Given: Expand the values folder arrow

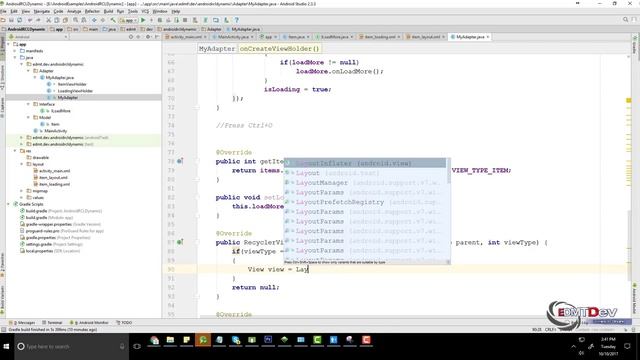Looking at the screenshot, I should pos(22,198).
